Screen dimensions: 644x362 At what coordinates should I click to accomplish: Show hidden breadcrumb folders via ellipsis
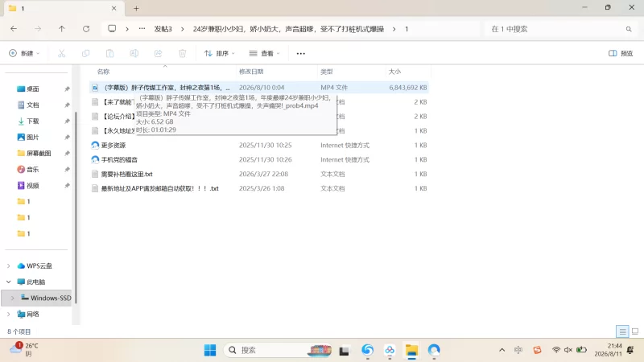click(142, 29)
